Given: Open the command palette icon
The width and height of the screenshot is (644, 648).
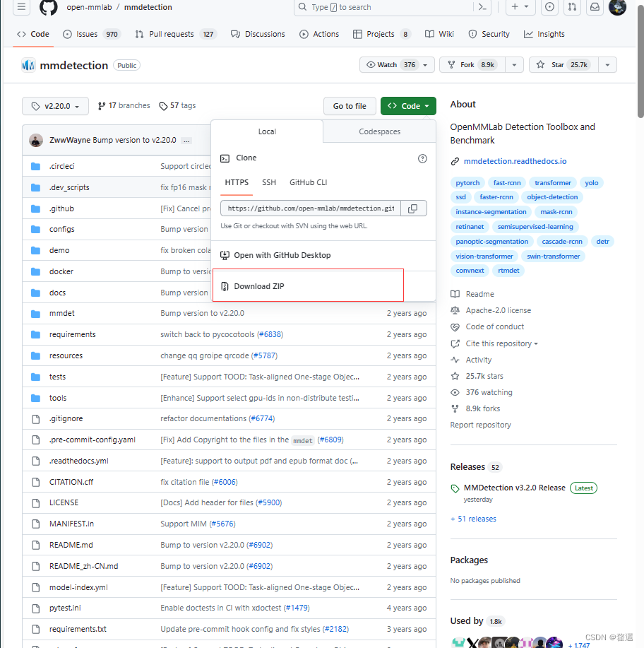Looking at the screenshot, I should (482, 7).
